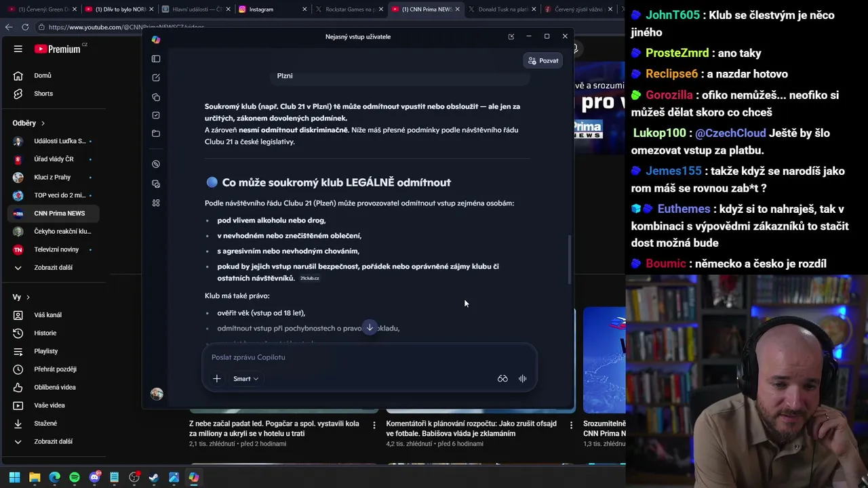868x488 pixels.
Task: Activate Copilot Vision glasses icon
Action: [x=502, y=379]
